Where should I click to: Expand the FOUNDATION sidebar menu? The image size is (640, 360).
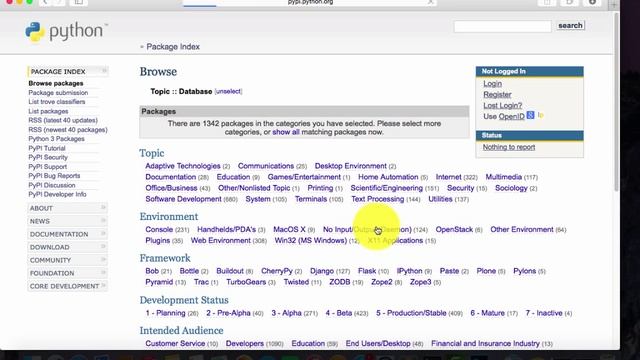[x=67, y=273]
